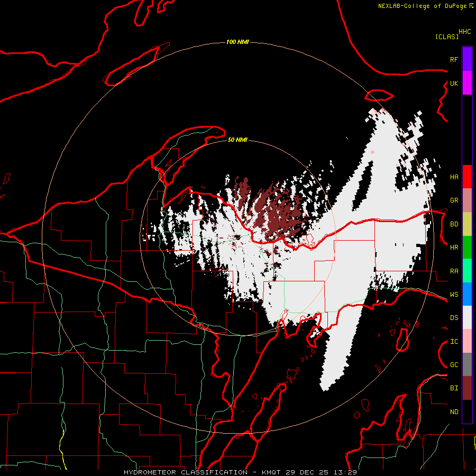
Task: Click the GC legend label
Action: (x=454, y=365)
